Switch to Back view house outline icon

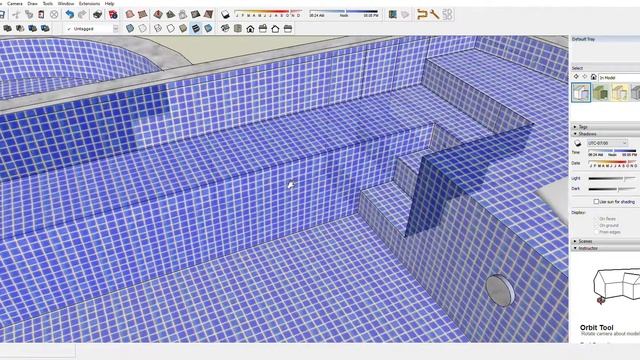276,28
